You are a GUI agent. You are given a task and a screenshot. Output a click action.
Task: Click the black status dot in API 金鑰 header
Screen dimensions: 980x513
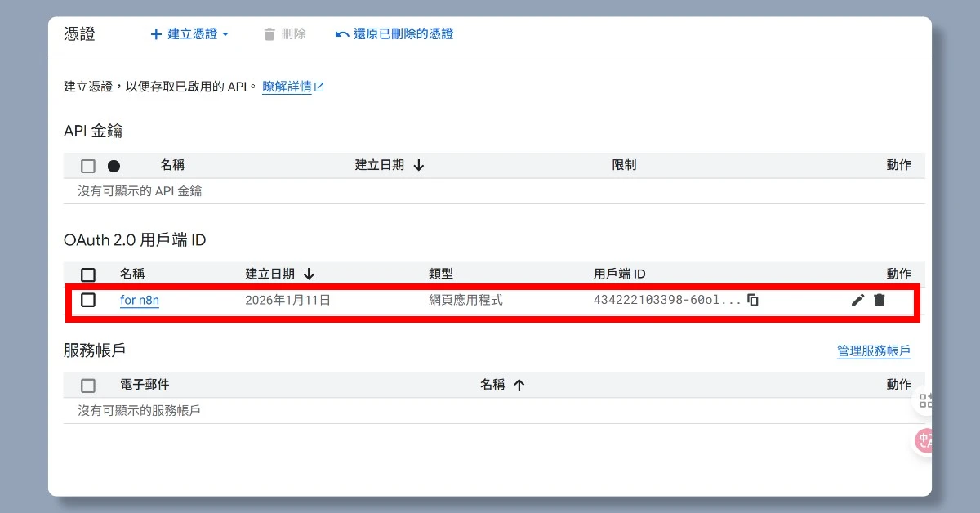114,166
